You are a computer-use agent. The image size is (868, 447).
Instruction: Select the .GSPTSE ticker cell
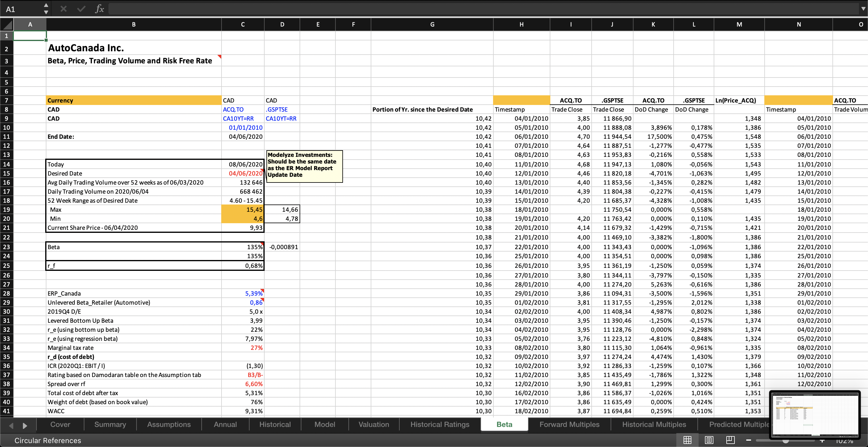(282, 109)
